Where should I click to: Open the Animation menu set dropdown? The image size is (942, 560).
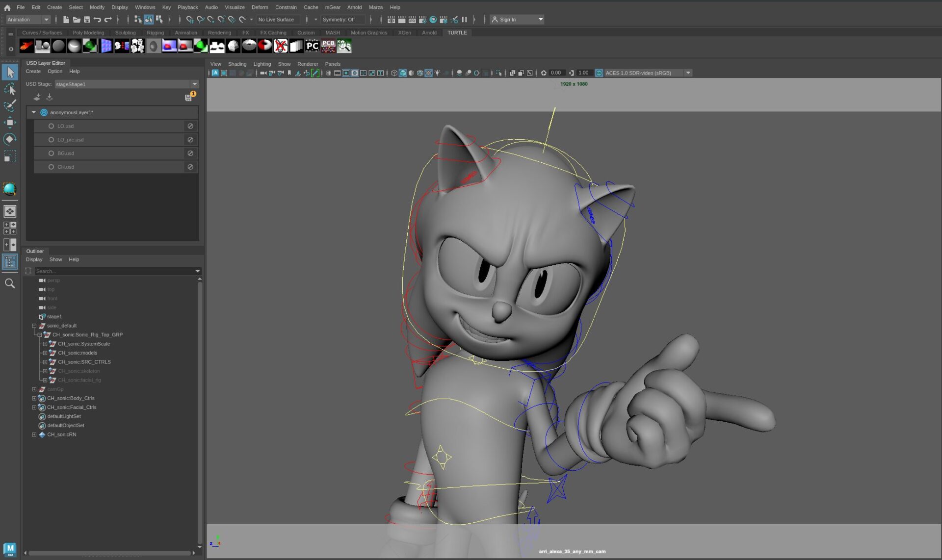tap(46, 20)
